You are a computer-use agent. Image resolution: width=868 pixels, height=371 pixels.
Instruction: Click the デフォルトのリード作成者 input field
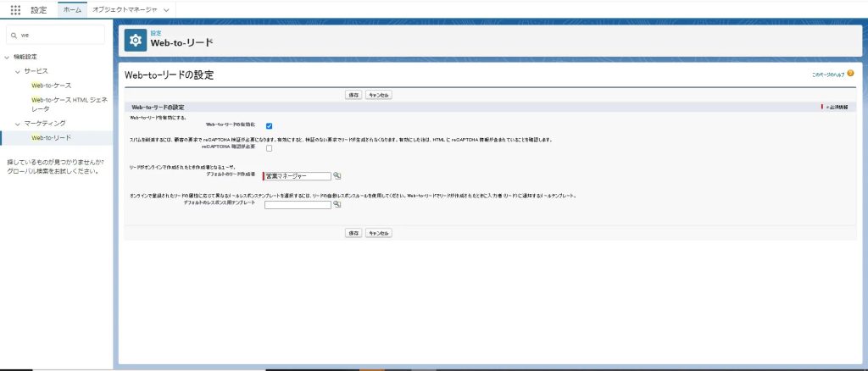[x=298, y=176]
